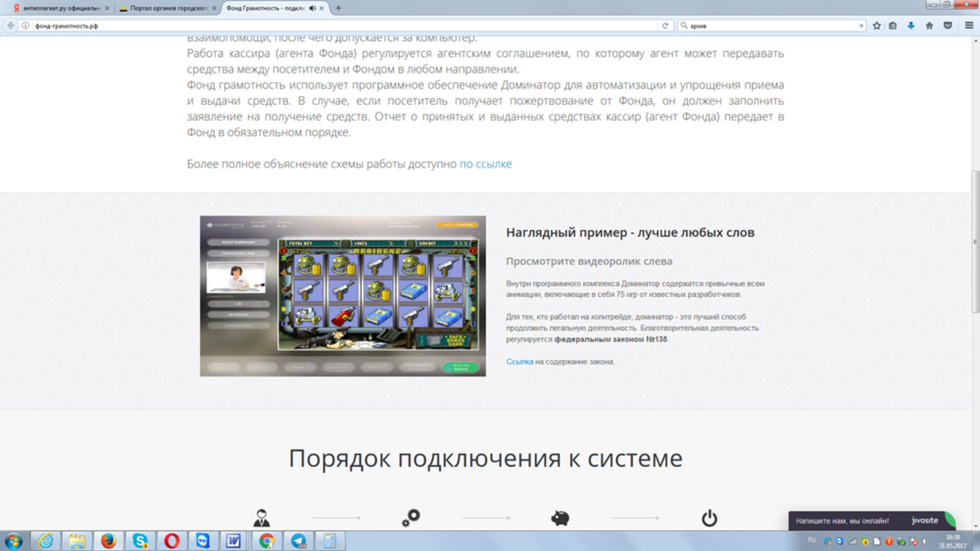Submit search with the search bar arrow

(860, 25)
